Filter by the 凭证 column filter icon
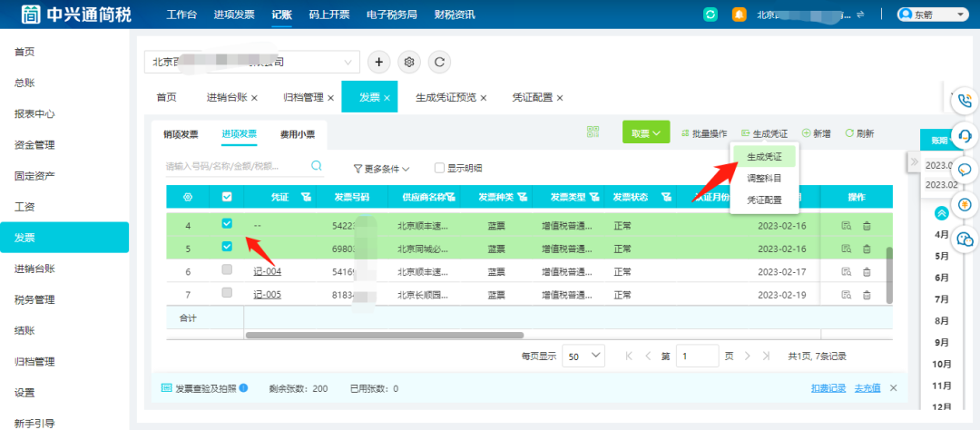Viewport: 980px width, 430px height. click(x=306, y=197)
